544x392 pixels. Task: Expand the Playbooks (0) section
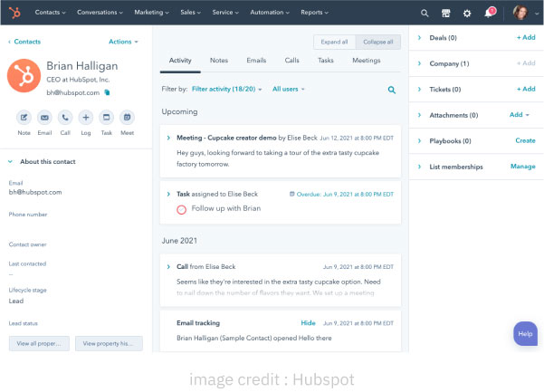[x=419, y=141]
